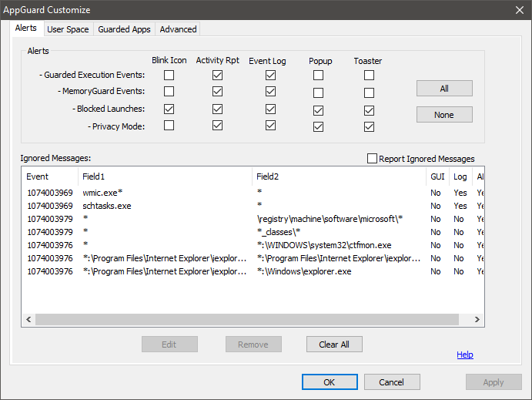Enable Popup for Guarded Execution Events
532x400 pixels.
[318, 75]
